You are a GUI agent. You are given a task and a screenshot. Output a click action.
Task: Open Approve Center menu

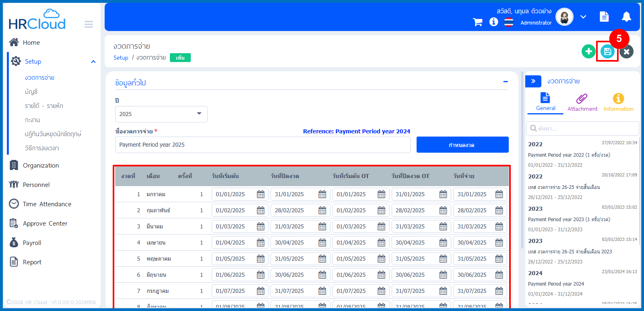(x=38, y=224)
